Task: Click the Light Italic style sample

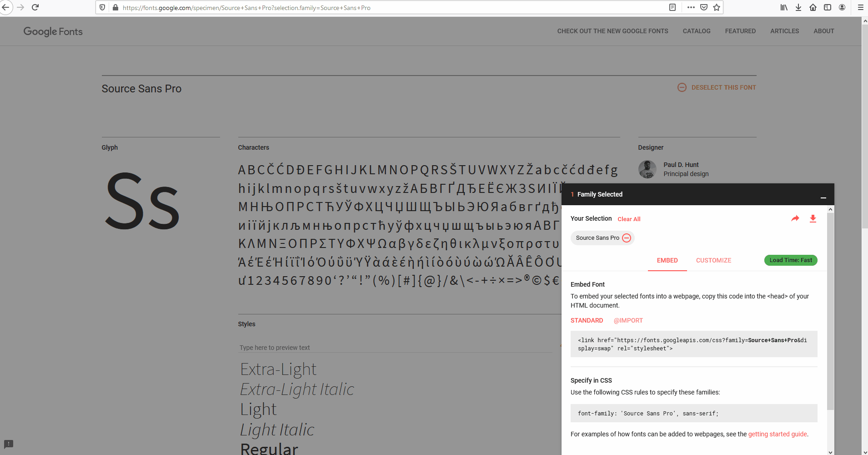Action: click(x=277, y=430)
